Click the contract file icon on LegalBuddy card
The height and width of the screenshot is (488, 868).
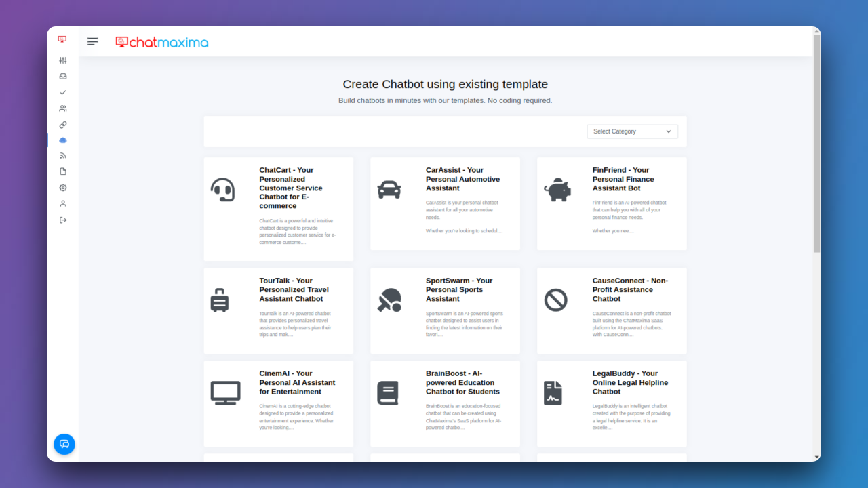point(553,392)
